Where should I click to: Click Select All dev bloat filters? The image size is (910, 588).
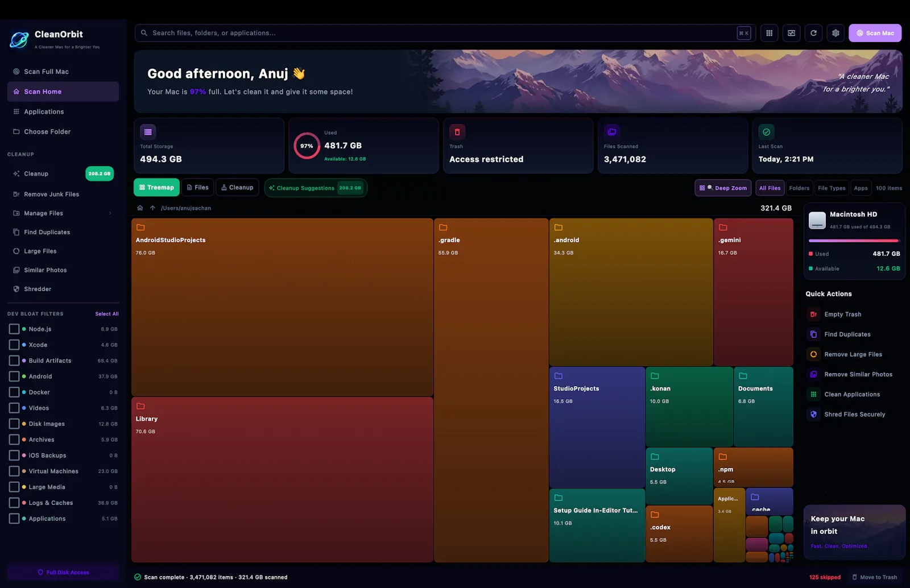pyautogui.click(x=107, y=314)
